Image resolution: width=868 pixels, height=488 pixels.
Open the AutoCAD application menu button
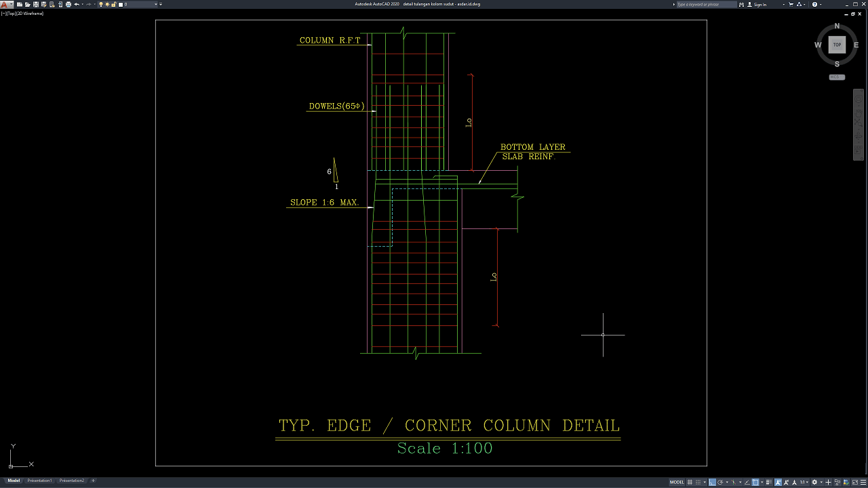tap(7, 4)
